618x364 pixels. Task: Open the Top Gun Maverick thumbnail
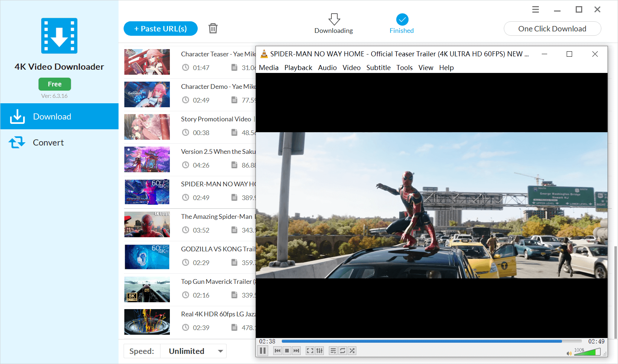point(147,289)
